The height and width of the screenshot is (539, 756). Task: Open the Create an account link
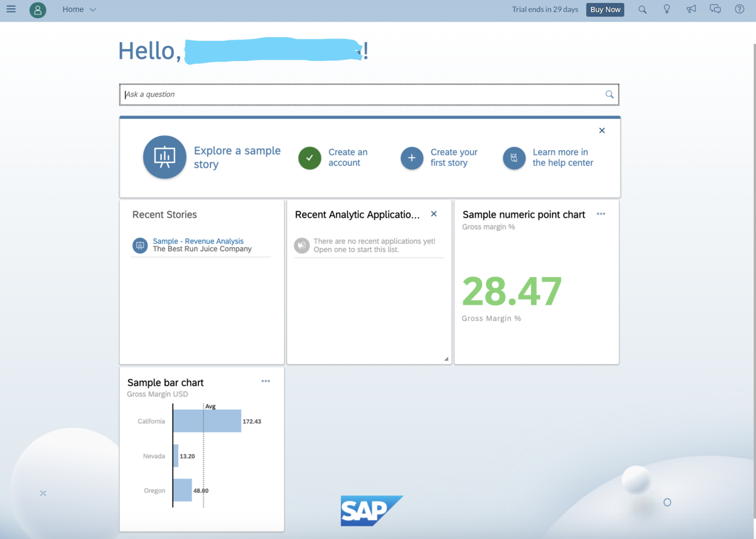coord(348,157)
